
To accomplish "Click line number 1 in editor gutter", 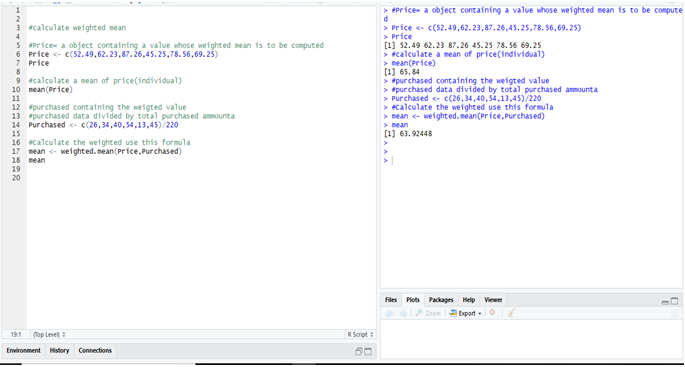I will point(17,10).
